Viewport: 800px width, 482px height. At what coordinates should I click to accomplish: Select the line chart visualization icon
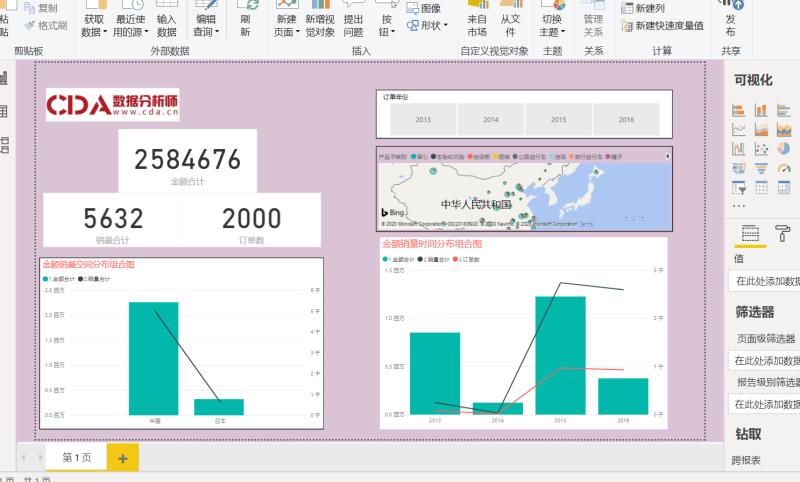[738, 130]
